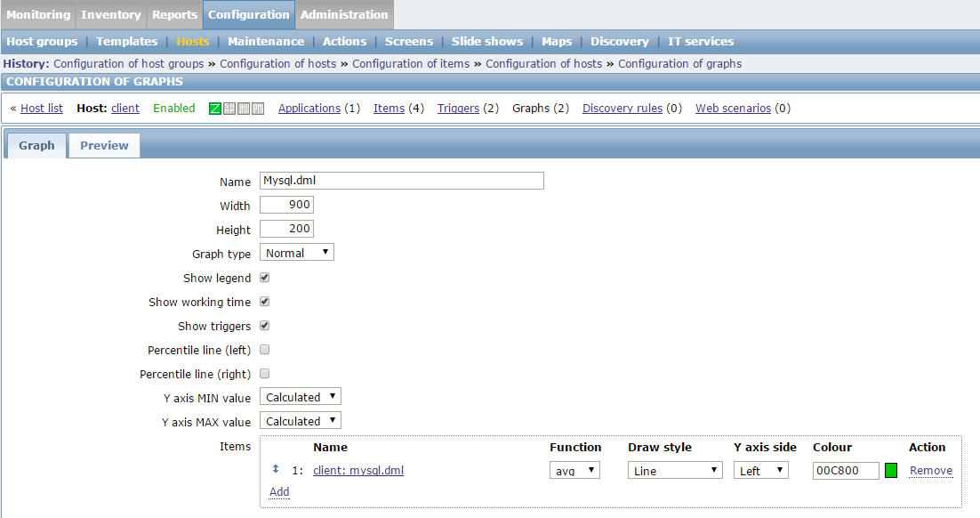The height and width of the screenshot is (518, 980).
Task: Disable Show working time option
Action: click(x=264, y=302)
